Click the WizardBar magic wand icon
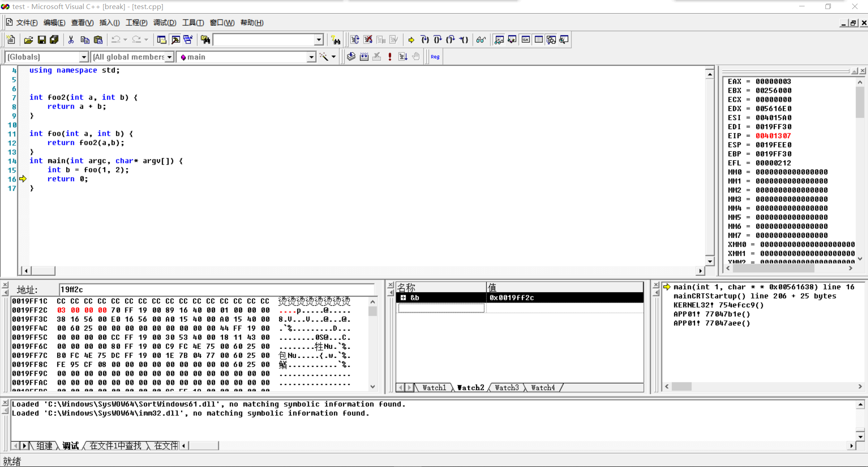Viewport: 868px width, 467px height. (x=324, y=57)
